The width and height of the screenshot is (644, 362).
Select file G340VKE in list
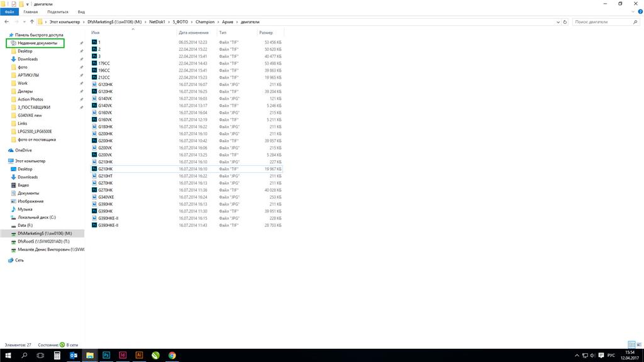pos(106,197)
